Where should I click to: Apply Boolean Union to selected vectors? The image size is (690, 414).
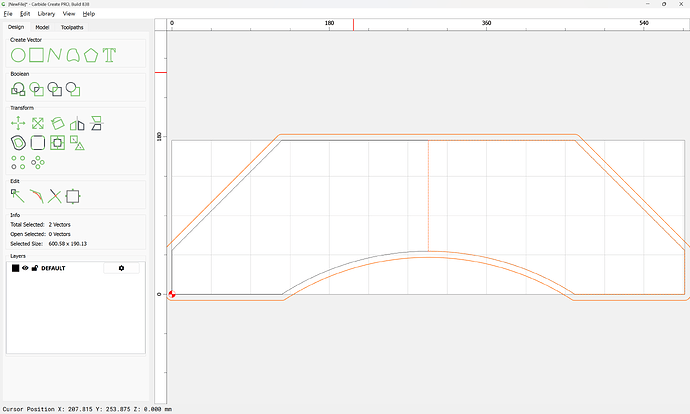click(18, 90)
